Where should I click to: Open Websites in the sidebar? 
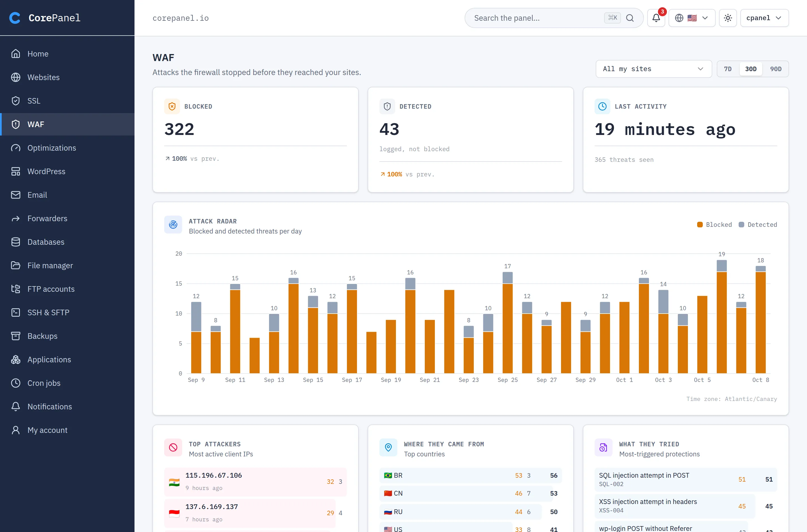(67, 77)
